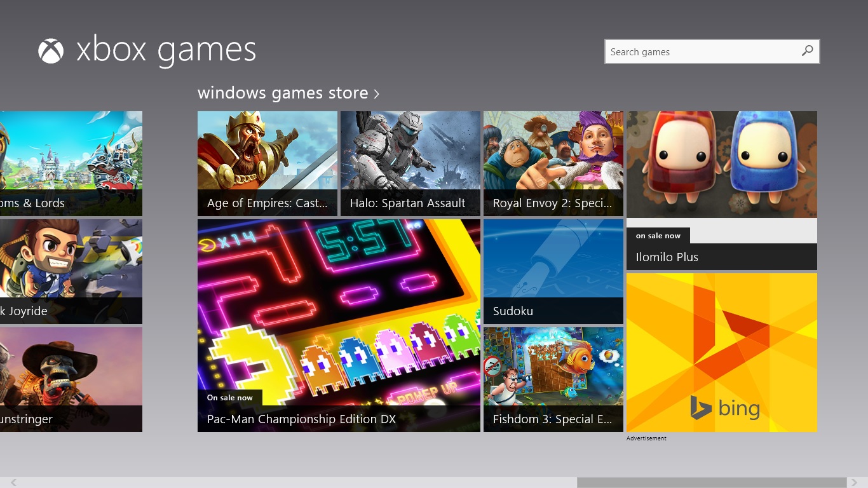Open the Gunstringer game tile
The image size is (868, 488).
71,380
